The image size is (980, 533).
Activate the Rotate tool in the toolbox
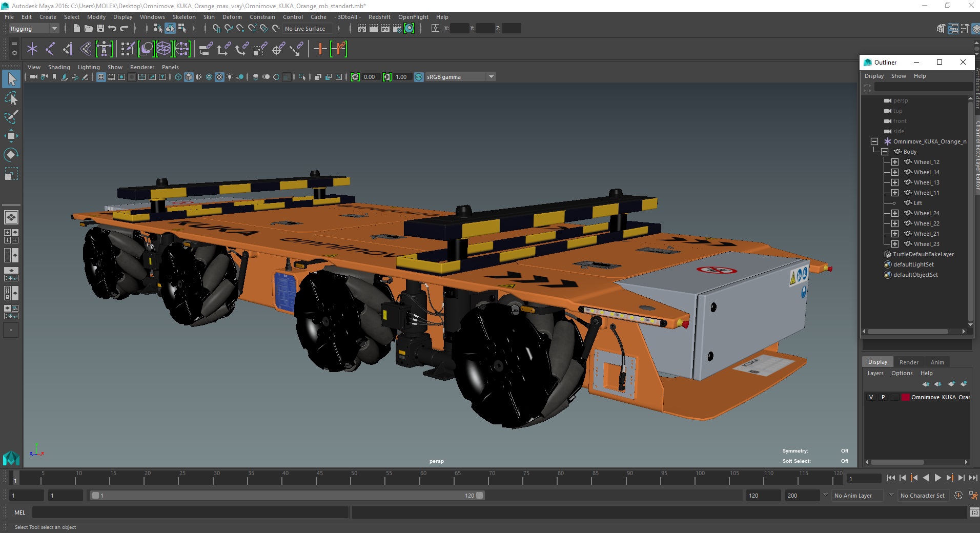click(11, 155)
